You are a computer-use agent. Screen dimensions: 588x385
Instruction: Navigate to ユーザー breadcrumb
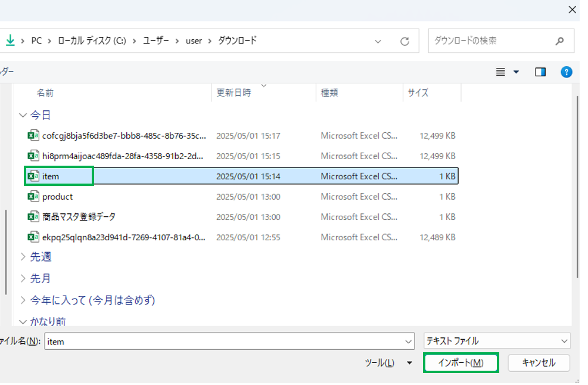[x=155, y=41]
